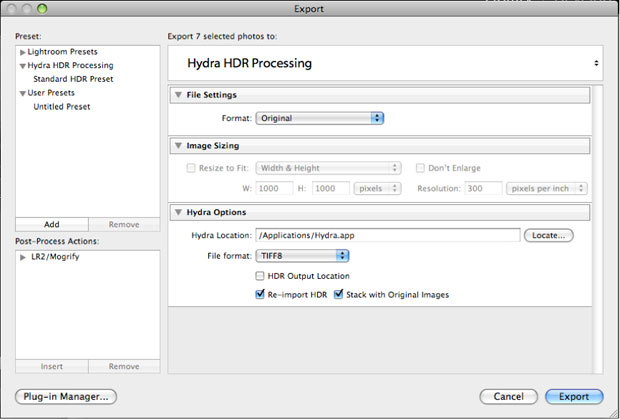Click the Cancel button
The height and width of the screenshot is (420, 620).
click(x=508, y=397)
